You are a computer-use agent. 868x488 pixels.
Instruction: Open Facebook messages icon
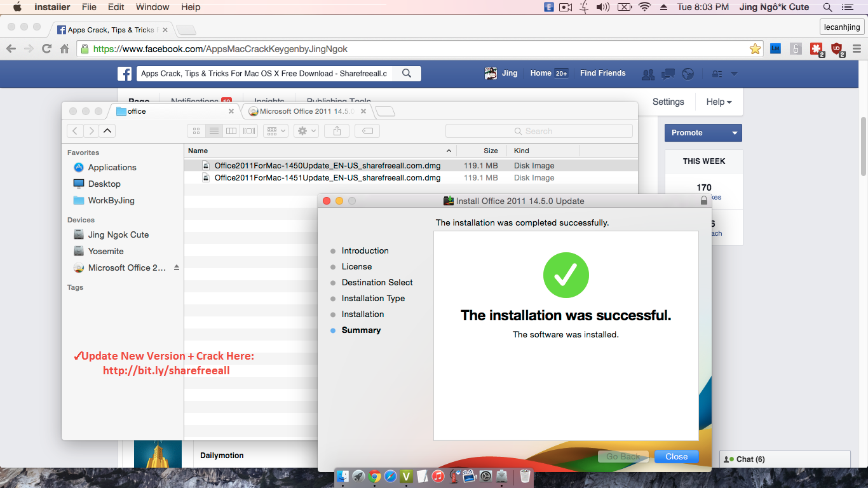coord(668,74)
